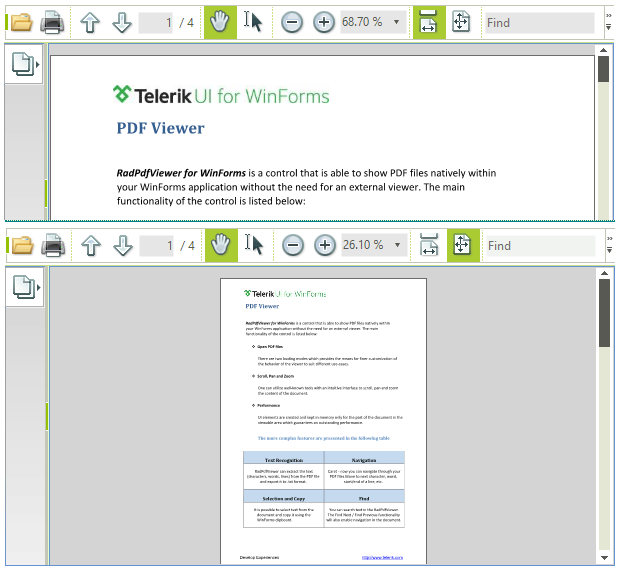Choose text selection cursor in bottom viewer
Image resolution: width=619 pixels, height=569 pixels.
(254, 245)
